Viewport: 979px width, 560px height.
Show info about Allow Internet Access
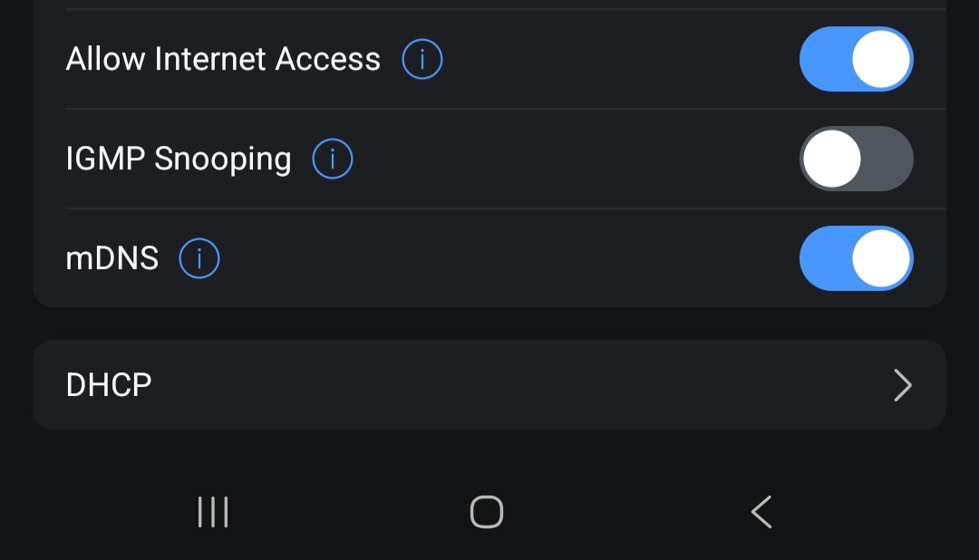pyautogui.click(x=422, y=60)
